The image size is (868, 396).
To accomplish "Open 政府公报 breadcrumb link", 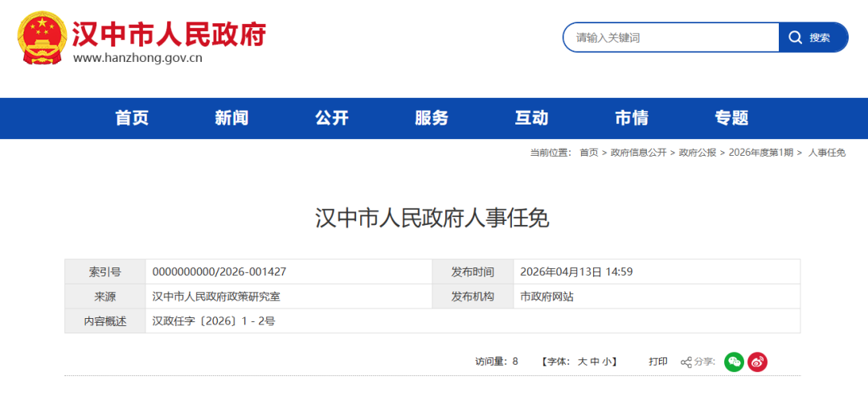I will (698, 153).
